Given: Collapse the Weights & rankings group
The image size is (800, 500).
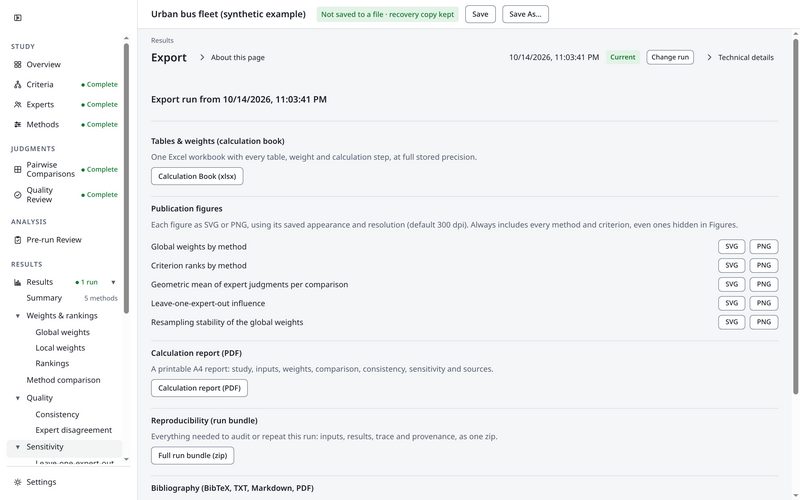Looking at the screenshot, I should [x=18, y=316].
